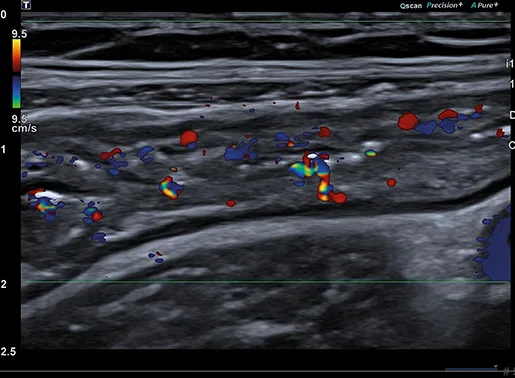Click the blue cine loop progress bar
515x378 pixels.
click(x=470, y=369)
